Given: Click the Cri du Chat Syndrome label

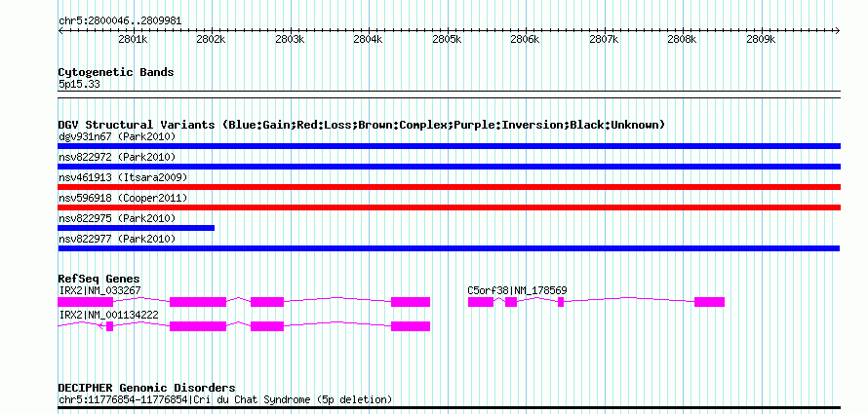Looking at the screenshot, I should (225, 399).
